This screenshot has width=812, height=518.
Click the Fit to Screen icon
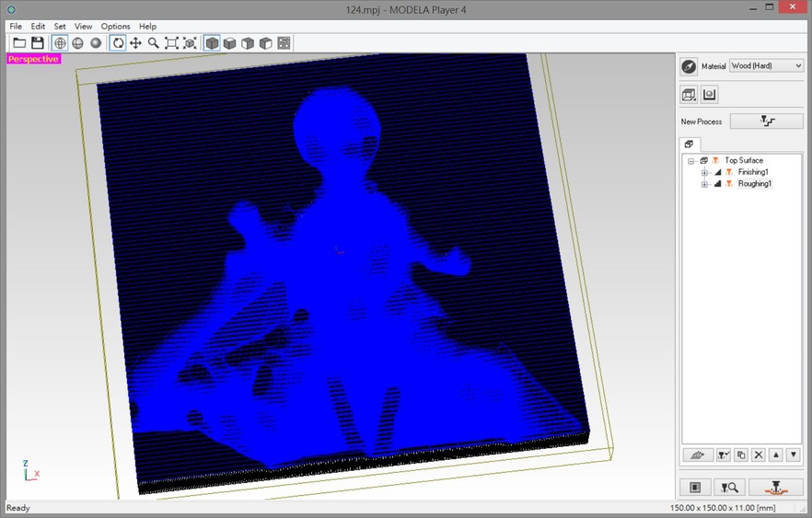pyautogui.click(x=171, y=43)
